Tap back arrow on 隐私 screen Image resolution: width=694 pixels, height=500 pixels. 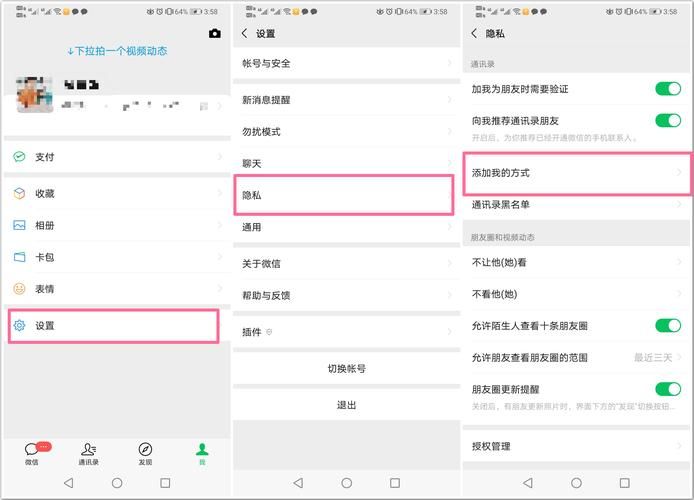(474, 33)
